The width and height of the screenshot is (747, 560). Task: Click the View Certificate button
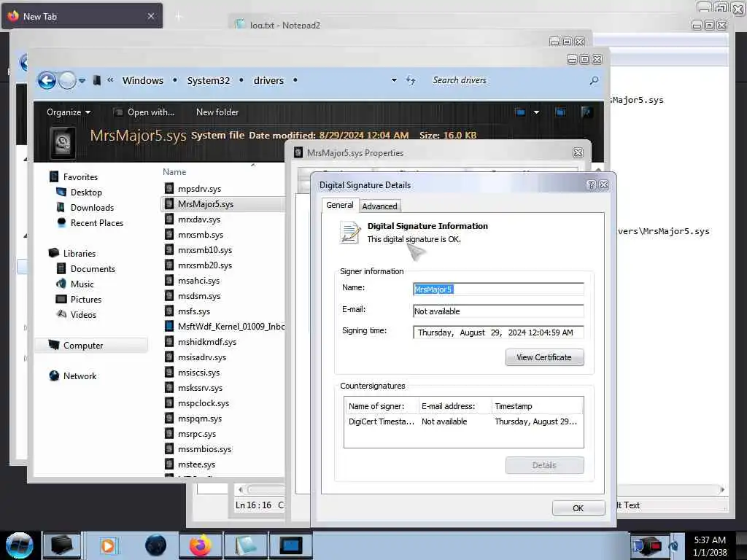pyautogui.click(x=544, y=357)
